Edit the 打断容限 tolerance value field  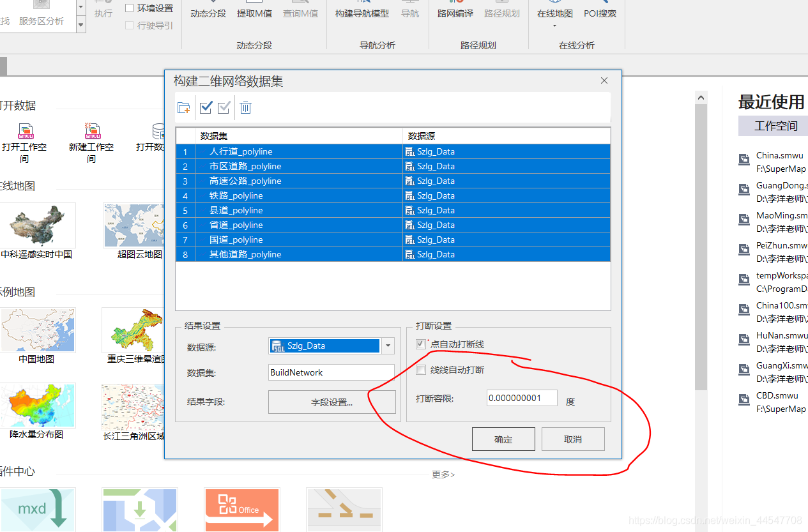pyautogui.click(x=521, y=397)
